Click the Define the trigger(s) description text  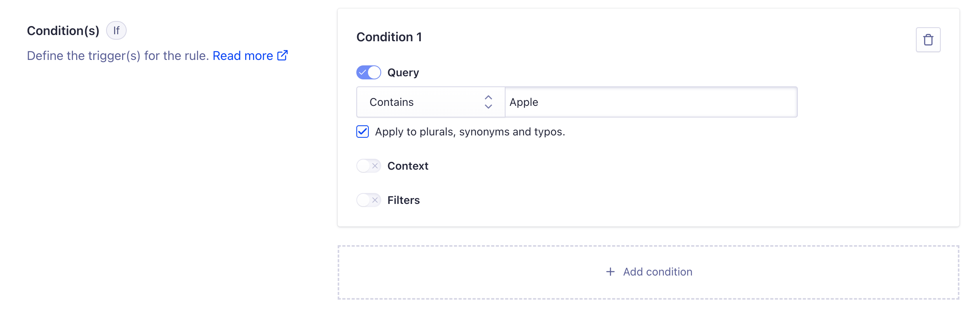point(118,56)
